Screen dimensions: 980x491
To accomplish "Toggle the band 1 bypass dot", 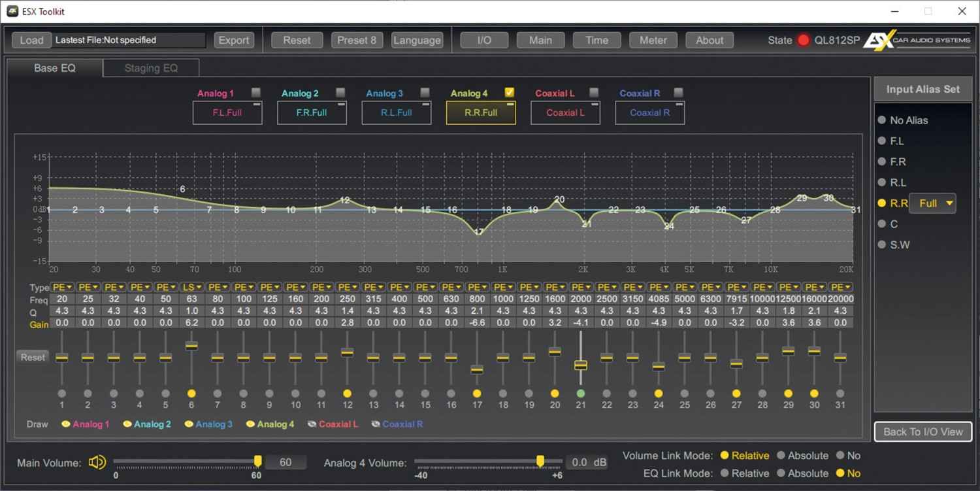I will (x=62, y=394).
